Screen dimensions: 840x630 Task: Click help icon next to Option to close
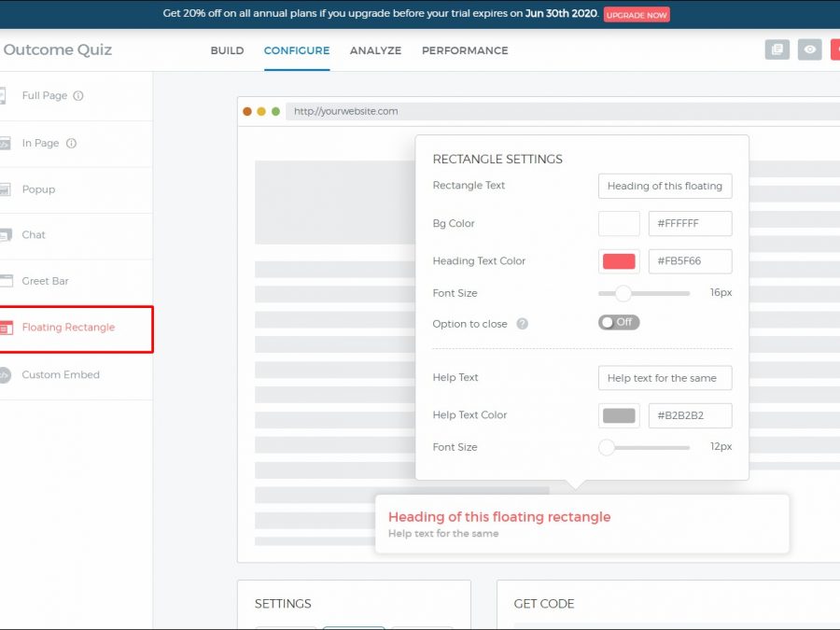[523, 324]
